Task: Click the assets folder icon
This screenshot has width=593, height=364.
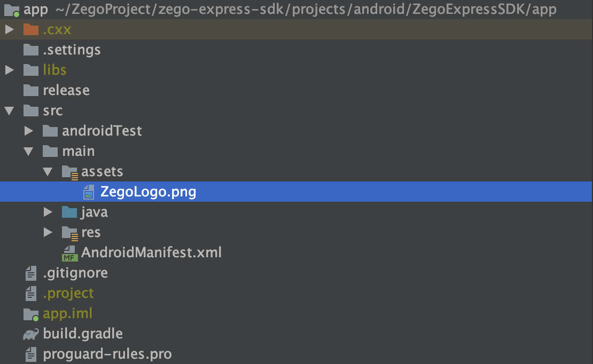Action: [x=70, y=171]
